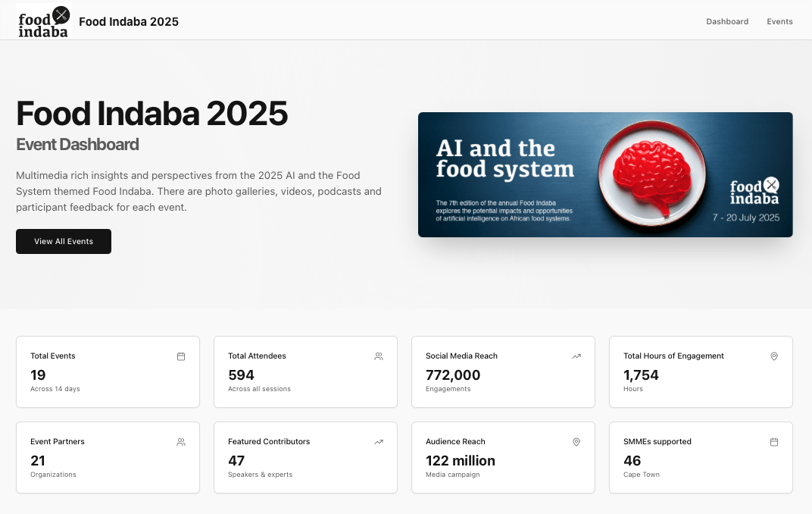Open the Dashboard navigation item
This screenshot has width=812, height=514.
click(727, 21)
